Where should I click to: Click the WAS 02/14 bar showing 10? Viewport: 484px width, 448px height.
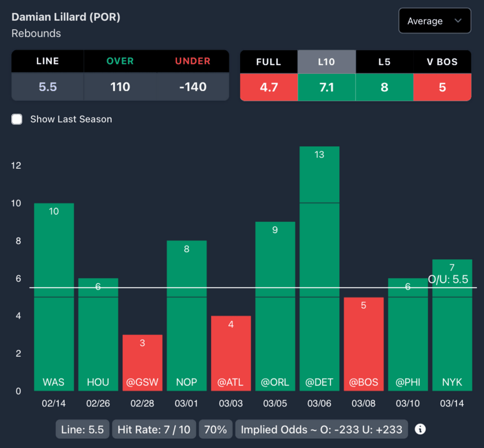click(54, 297)
